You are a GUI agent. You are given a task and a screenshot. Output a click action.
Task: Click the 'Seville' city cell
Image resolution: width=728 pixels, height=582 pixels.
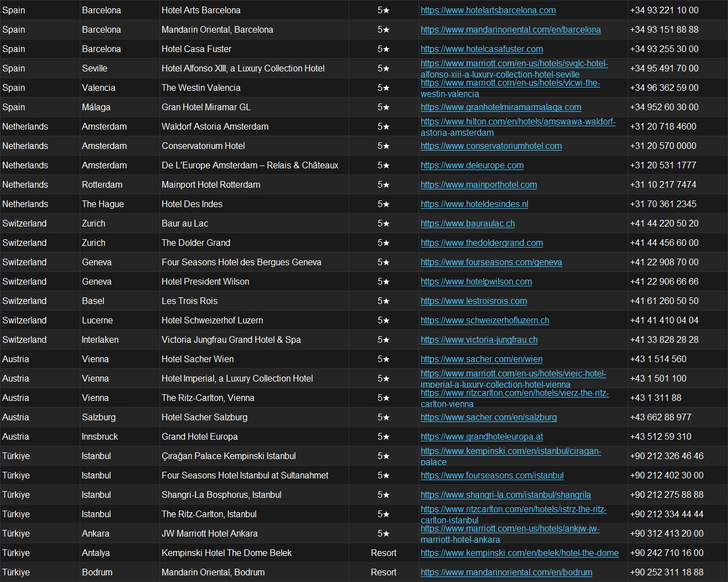tap(120, 68)
